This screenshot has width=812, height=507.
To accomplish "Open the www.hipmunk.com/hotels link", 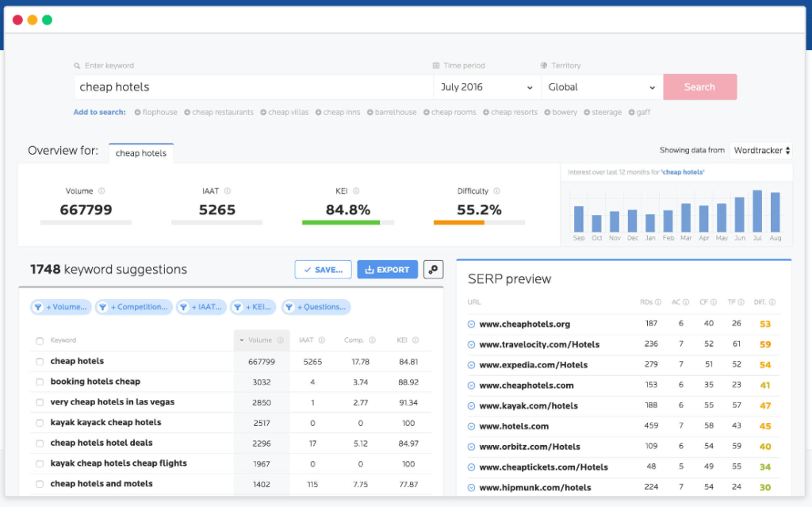I will 535,487.
